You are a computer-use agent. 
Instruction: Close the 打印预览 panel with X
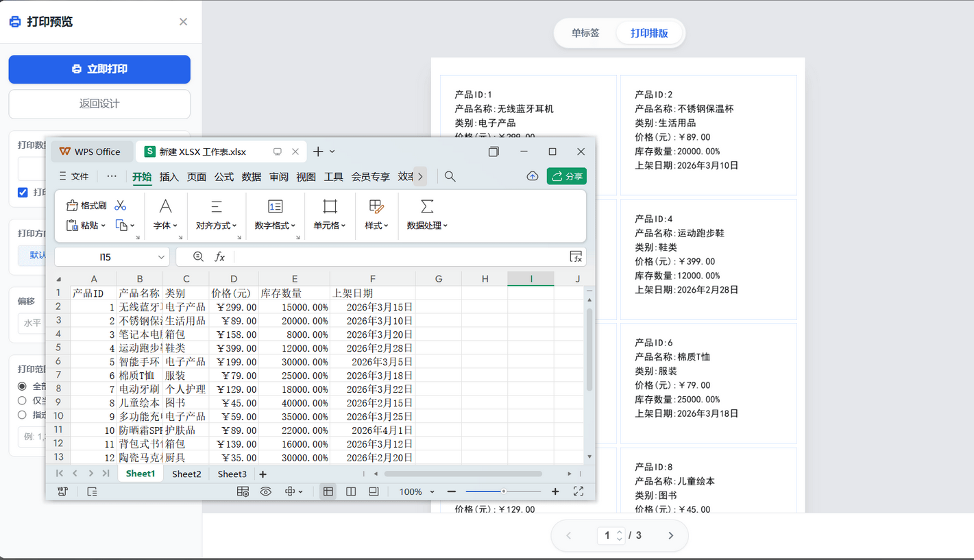(x=183, y=22)
